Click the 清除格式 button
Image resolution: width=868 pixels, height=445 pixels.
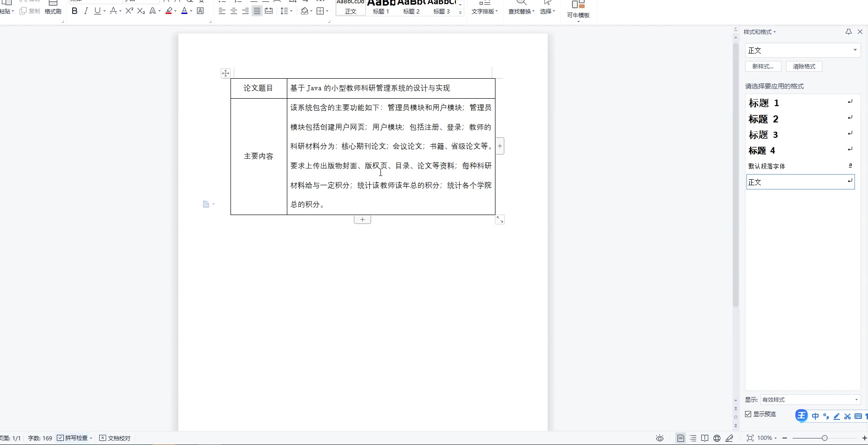(x=804, y=67)
